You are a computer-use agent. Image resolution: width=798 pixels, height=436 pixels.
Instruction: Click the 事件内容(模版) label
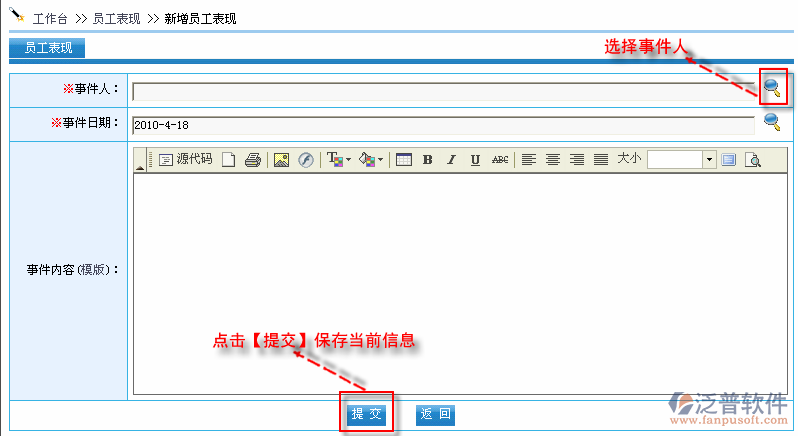point(72,270)
